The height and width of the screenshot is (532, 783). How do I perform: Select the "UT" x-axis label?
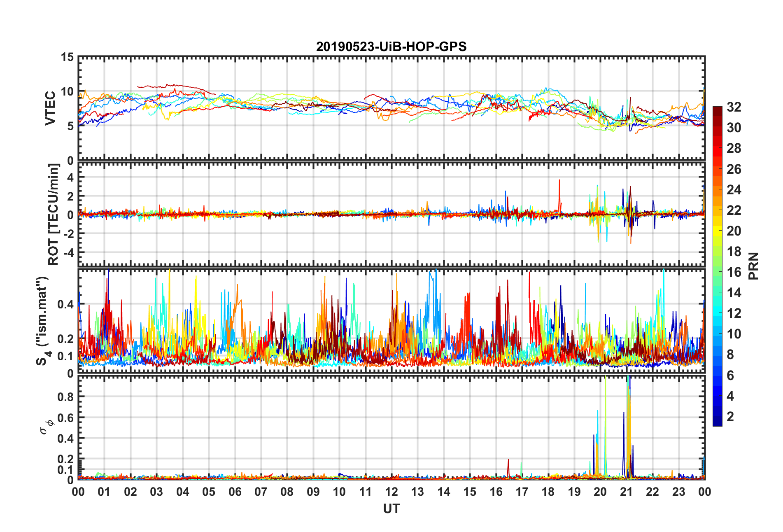(x=391, y=509)
